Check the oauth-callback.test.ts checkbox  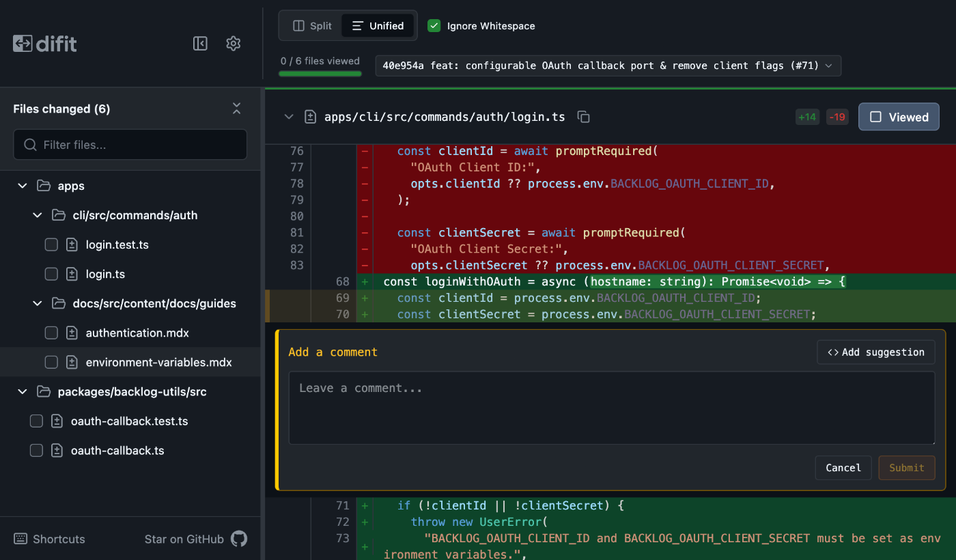(x=36, y=421)
